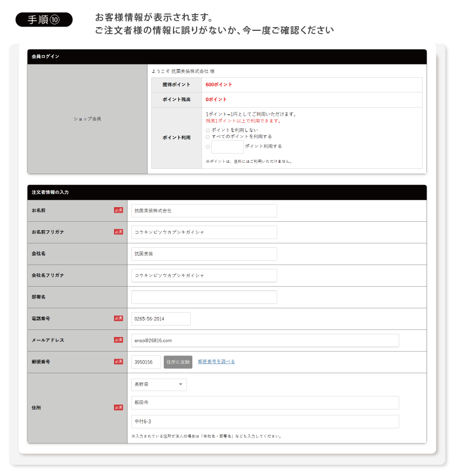Image resolution: width=455 pixels, height=476 pixels.
Task: Click the street address field '中村6-3'
Action: tap(265, 421)
